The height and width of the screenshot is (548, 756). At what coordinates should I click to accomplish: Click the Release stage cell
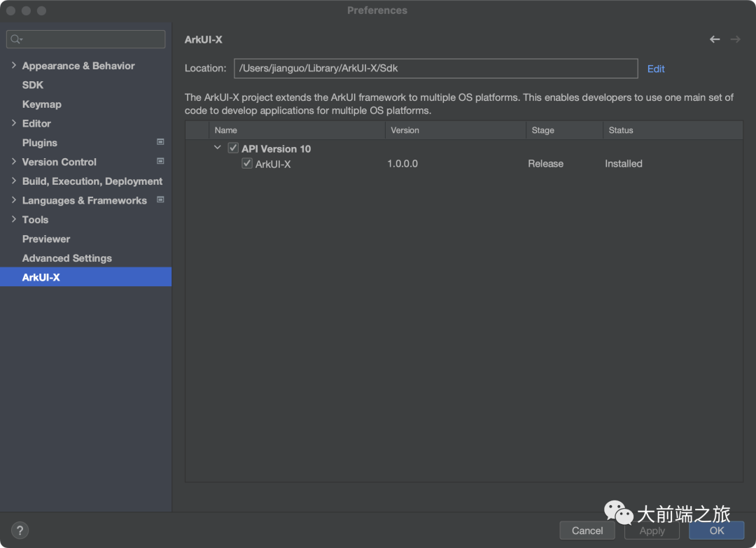pos(546,164)
